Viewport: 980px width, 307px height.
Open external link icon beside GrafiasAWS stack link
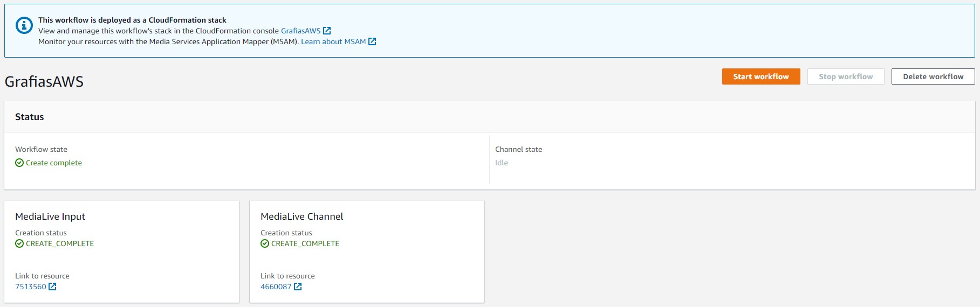[327, 31]
